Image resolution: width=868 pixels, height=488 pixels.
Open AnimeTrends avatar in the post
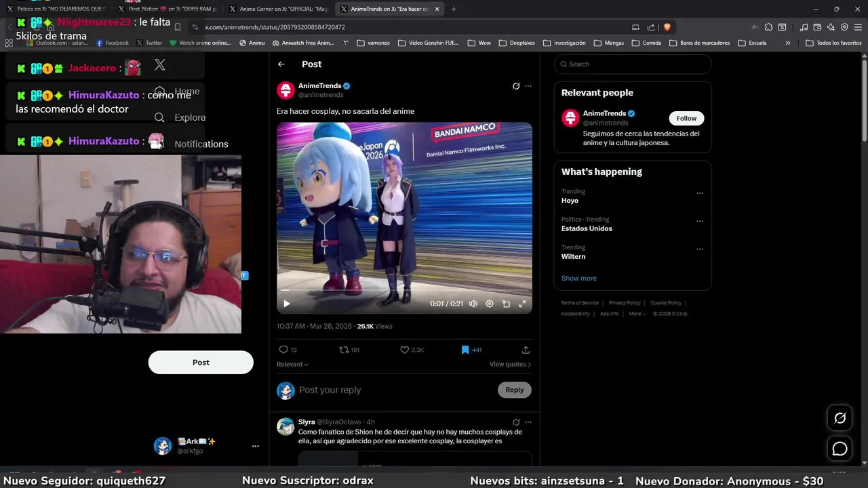pyautogui.click(x=285, y=90)
